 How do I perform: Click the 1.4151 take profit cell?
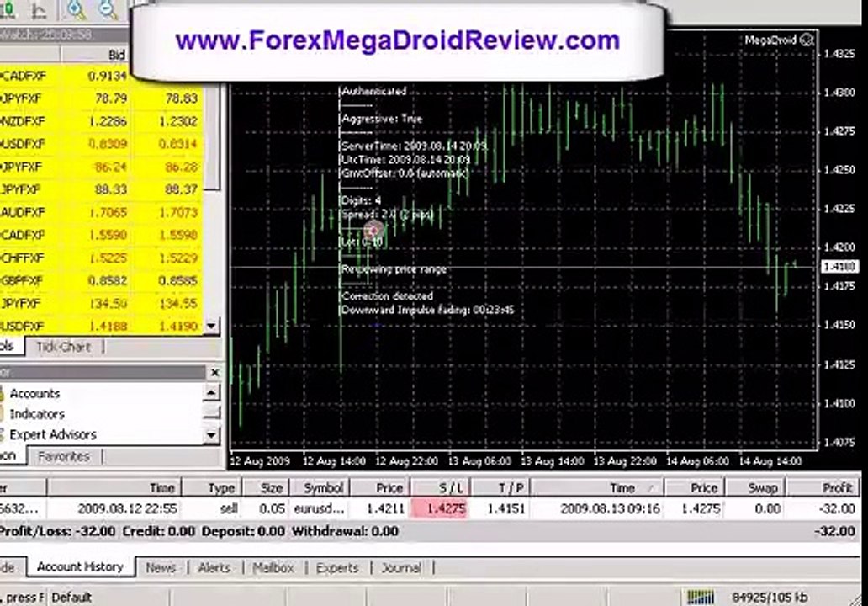(500, 508)
